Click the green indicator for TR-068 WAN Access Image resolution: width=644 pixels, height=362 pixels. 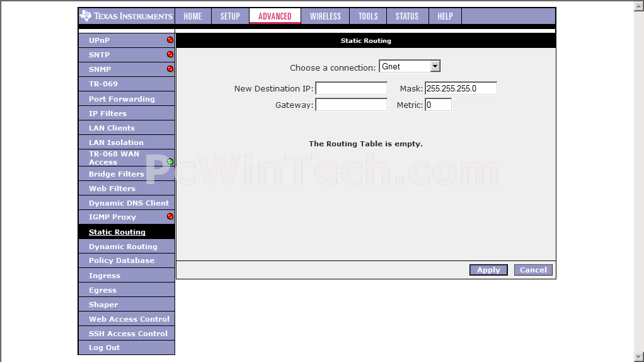(x=170, y=161)
